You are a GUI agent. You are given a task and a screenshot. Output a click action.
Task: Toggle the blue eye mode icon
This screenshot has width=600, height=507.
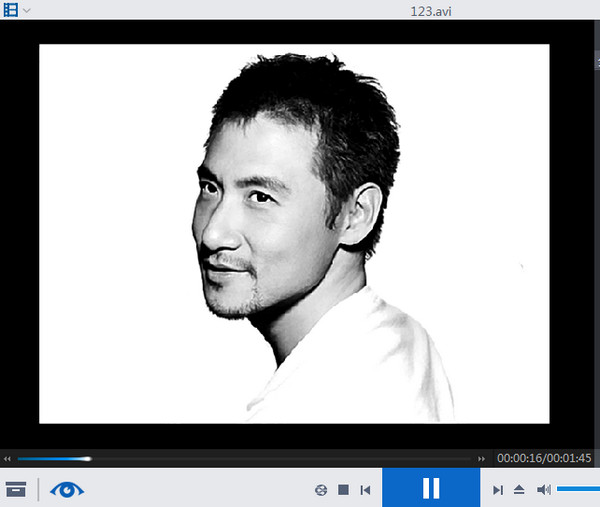click(x=67, y=490)
